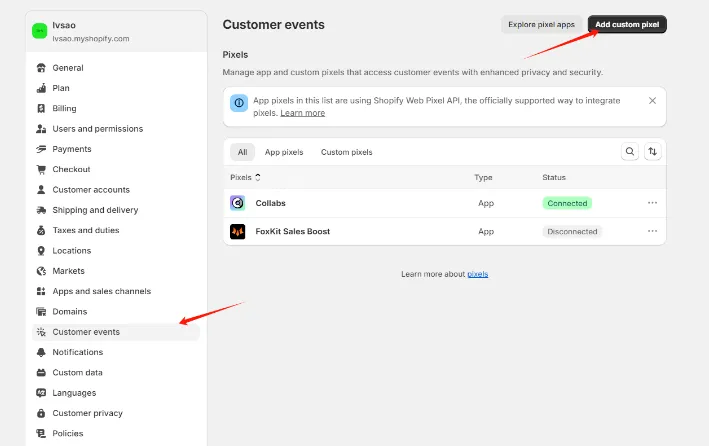Click the Notifications bell icon

tap(41, 352)
